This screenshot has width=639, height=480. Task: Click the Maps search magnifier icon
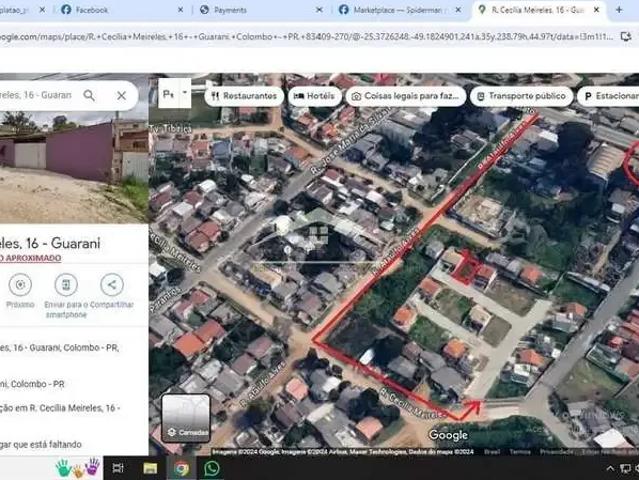(89, 95)
